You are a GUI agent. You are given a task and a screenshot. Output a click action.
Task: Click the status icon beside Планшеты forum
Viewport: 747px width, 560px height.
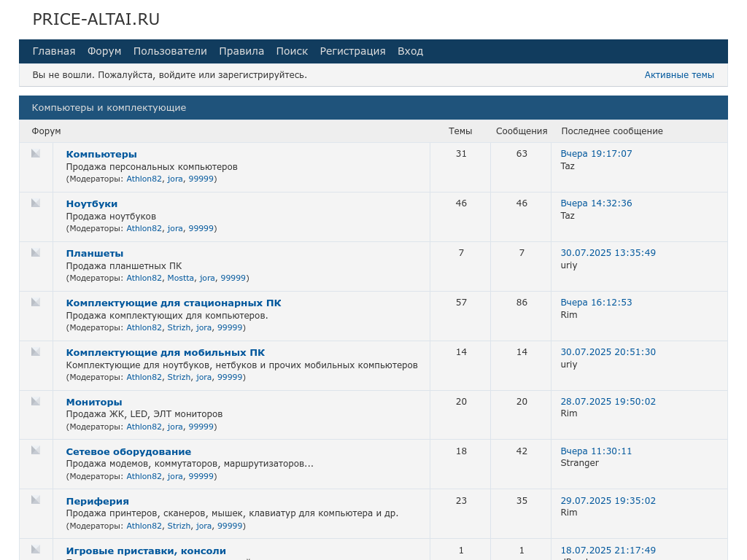(36, 252)
